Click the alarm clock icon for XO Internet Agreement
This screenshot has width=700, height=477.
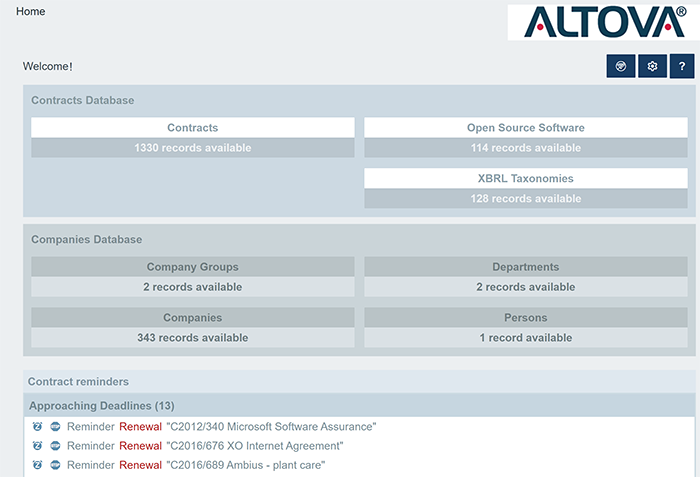point(38,446)
